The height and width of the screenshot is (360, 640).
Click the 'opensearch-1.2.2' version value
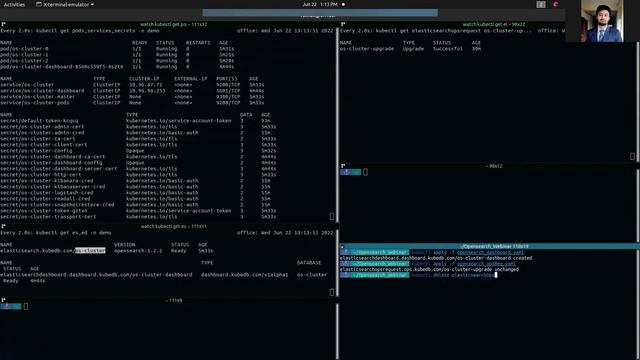[138, 251]
